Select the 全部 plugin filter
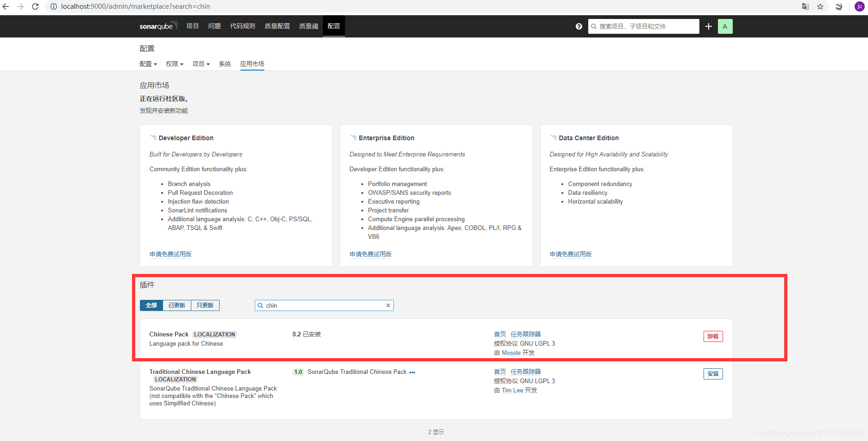Image resolution: width=868 pixels, height=441 pixels. pos(151,305)
